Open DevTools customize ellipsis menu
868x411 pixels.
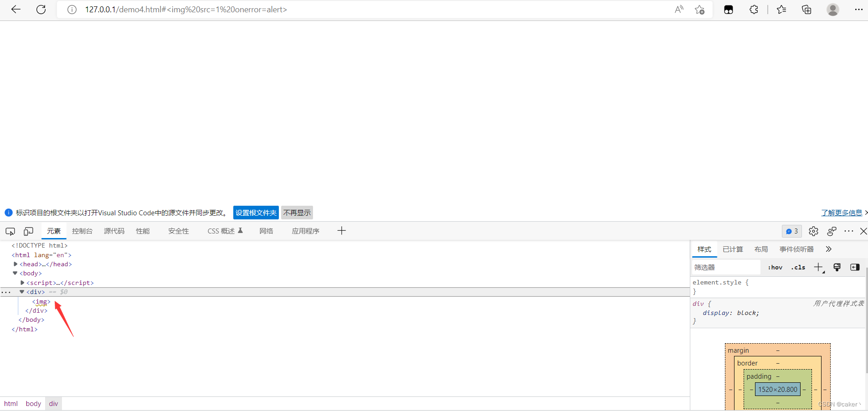click(848, 231)
